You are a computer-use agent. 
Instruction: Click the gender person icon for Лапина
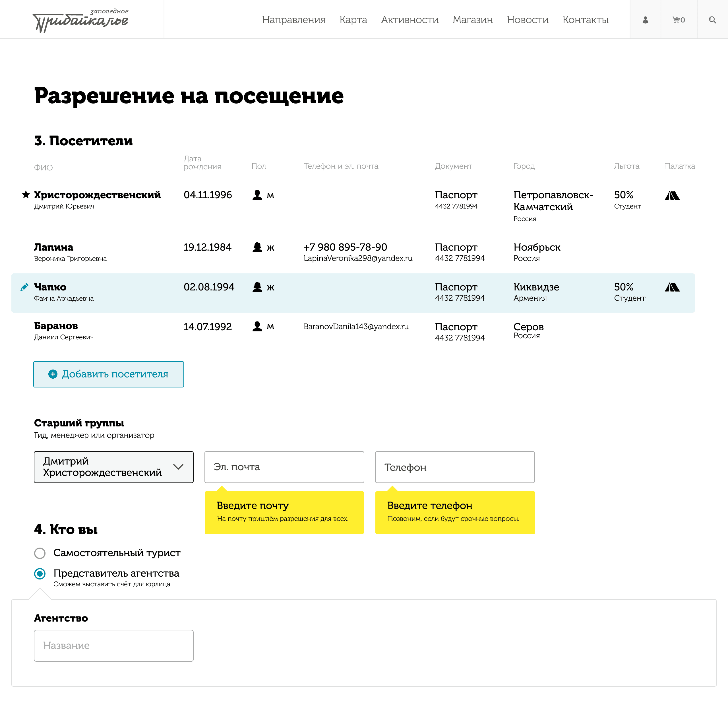click(x=257, y=247)
